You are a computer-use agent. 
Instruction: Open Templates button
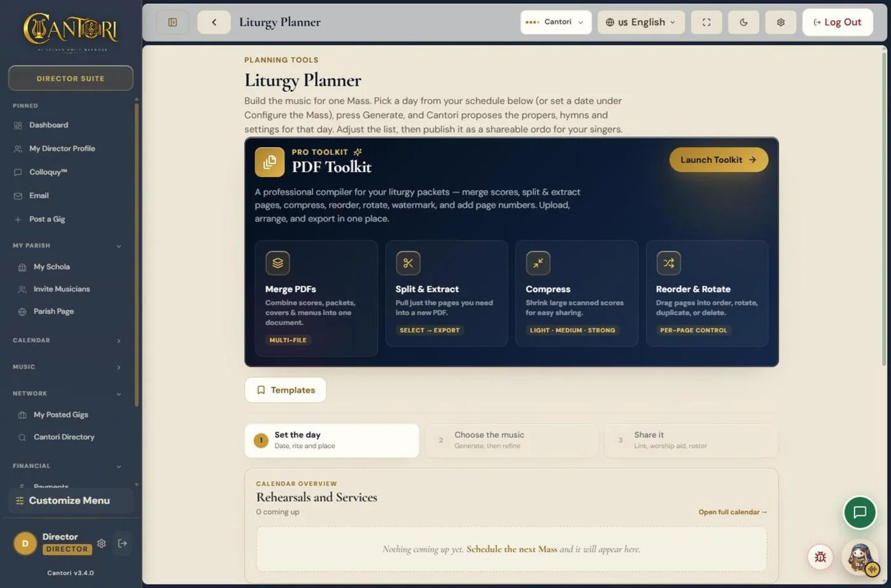click(x=285, y=390)
